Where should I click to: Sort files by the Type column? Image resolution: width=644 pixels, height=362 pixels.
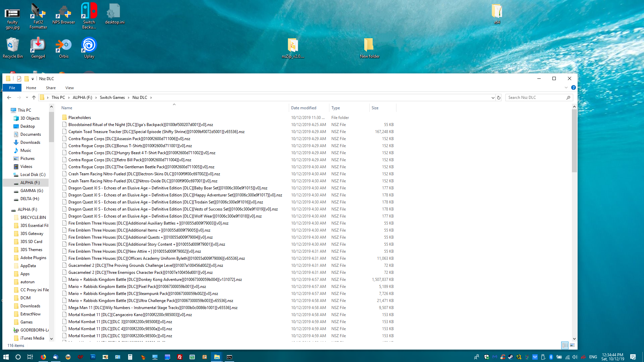tap(349, 108)
